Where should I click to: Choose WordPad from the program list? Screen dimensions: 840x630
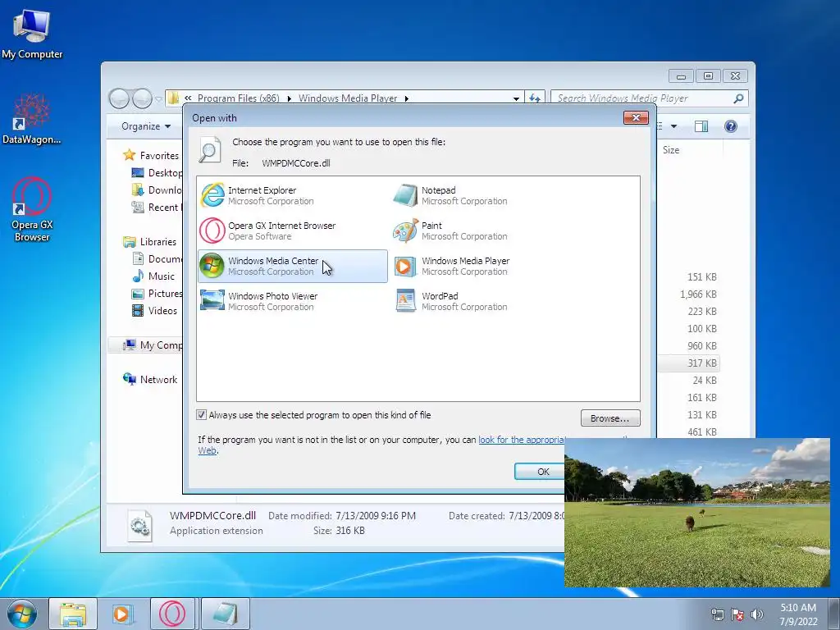point(486,302)
